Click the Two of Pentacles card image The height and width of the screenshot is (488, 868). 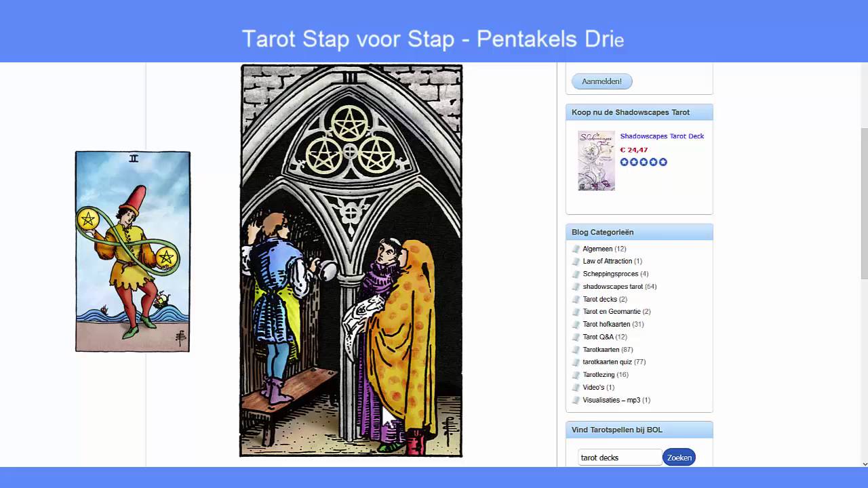coord(133,251)
